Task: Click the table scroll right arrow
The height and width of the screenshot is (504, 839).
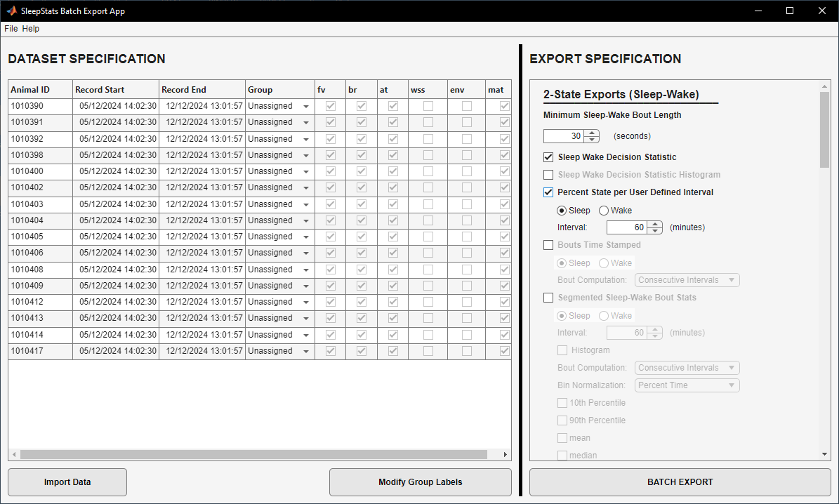Action: pos(505,455)
